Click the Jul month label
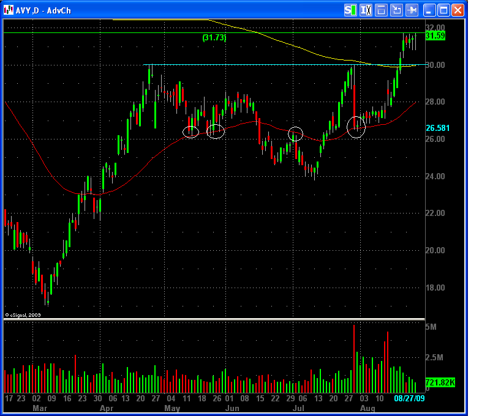This screenshot has height=416, width=490. coord(299,408)
